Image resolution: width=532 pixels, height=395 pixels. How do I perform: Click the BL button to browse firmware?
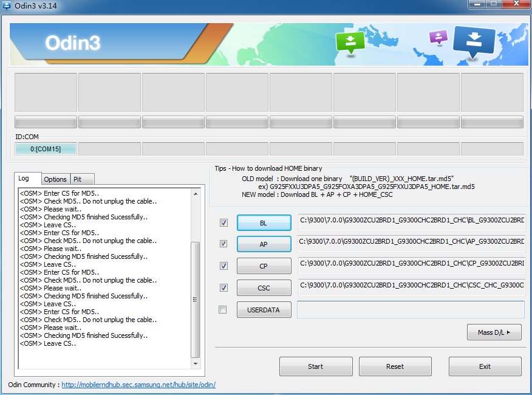tap(264, 223)
